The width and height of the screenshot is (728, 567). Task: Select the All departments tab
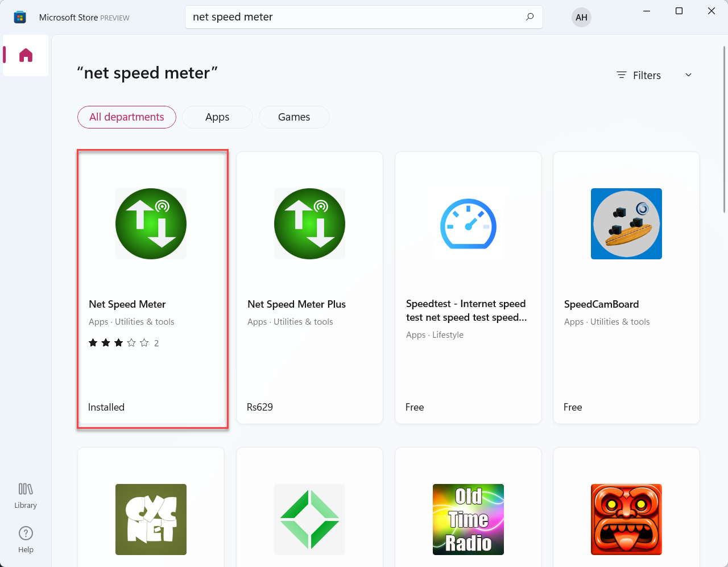(127, 117)
